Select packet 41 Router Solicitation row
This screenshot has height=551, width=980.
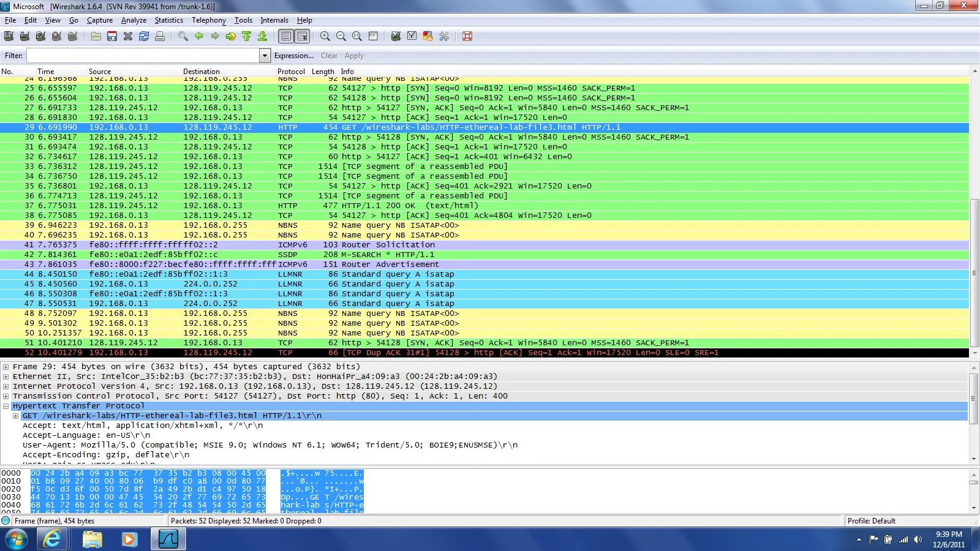[x=484, y=245]
